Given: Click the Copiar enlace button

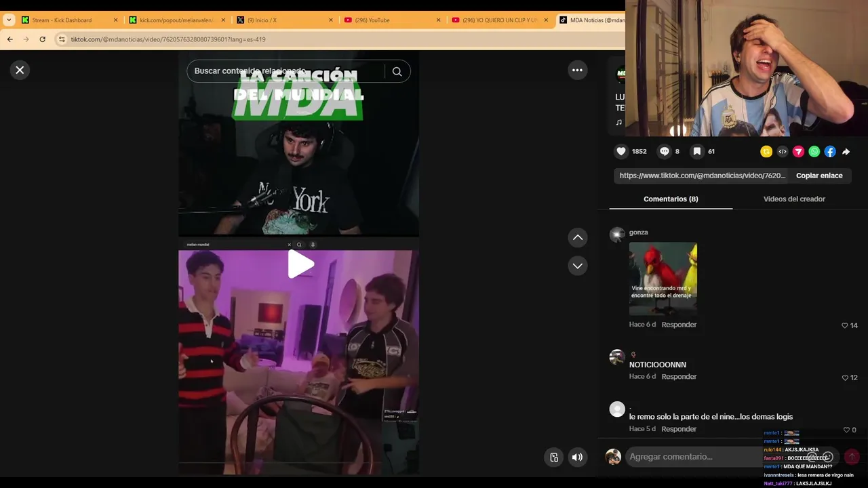Looking at the screenshot, I should (819, 176).
